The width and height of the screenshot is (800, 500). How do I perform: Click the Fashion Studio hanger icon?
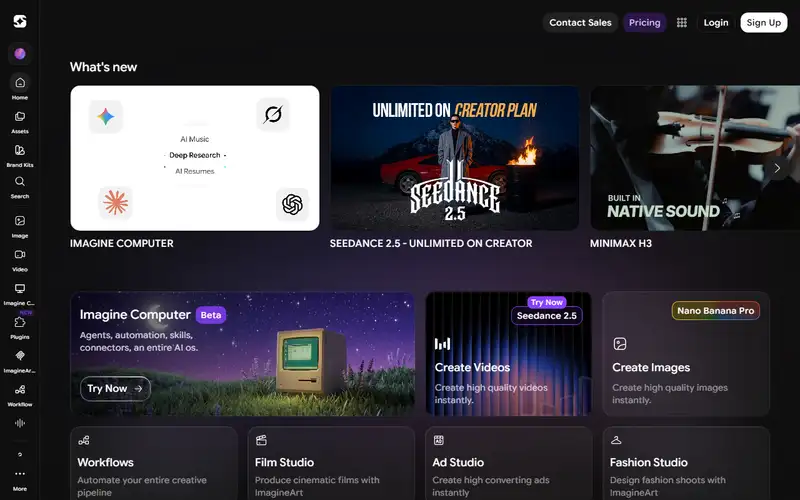[x=616, y=440]
